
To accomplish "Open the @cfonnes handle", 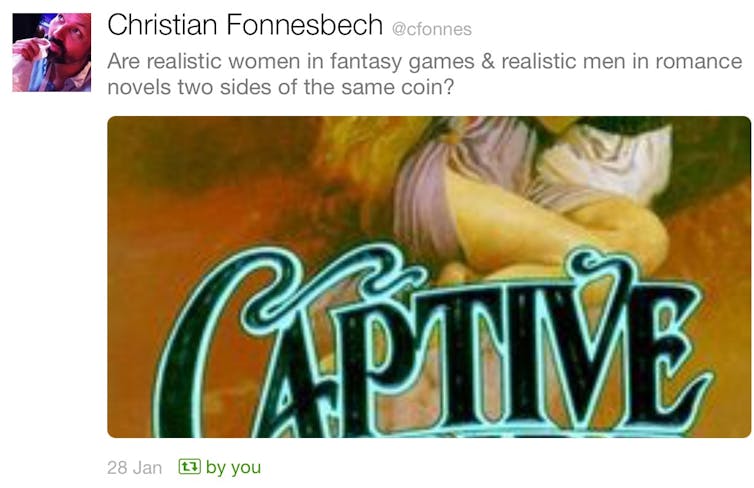I will 432,29.
